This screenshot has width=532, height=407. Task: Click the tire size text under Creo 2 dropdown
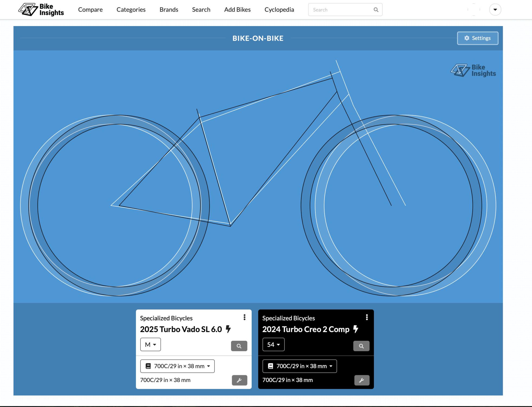(x=287, y=380)
